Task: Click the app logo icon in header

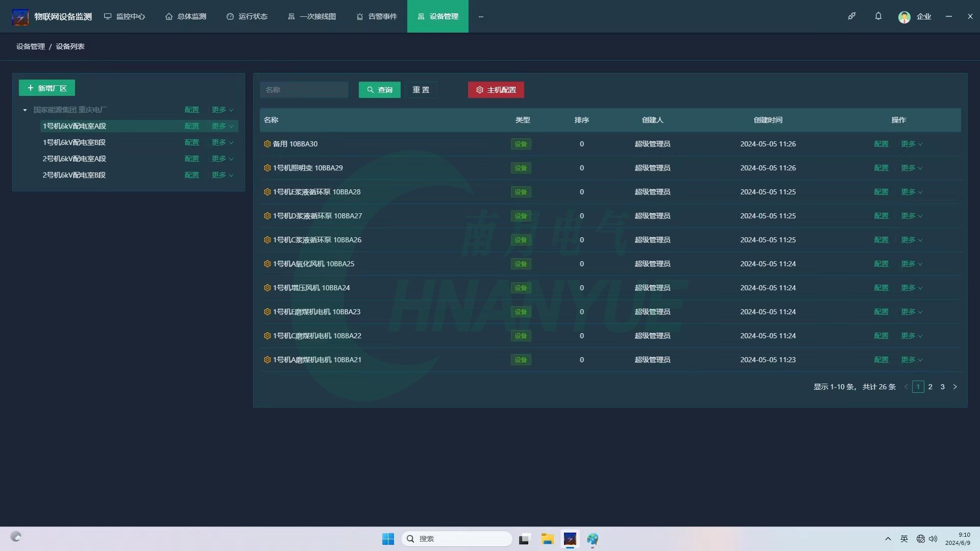Action: tap(20, 17)
